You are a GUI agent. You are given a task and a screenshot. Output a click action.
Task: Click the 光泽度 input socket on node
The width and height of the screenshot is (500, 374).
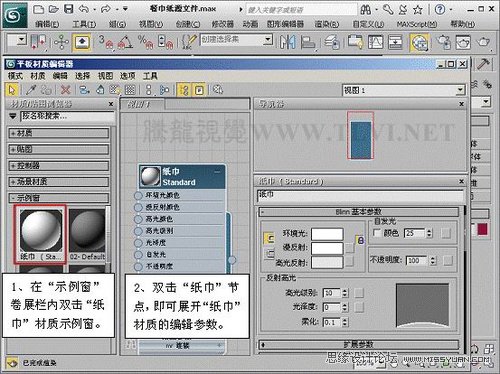138,243
